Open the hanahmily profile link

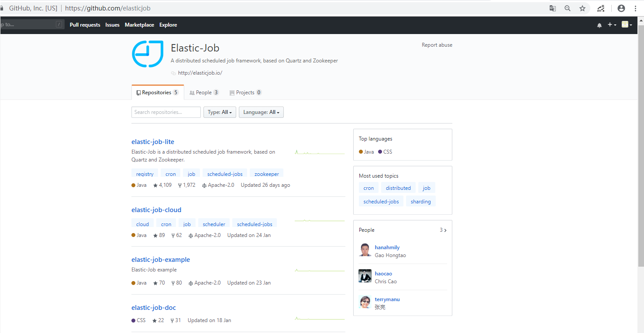pos(387,247)
